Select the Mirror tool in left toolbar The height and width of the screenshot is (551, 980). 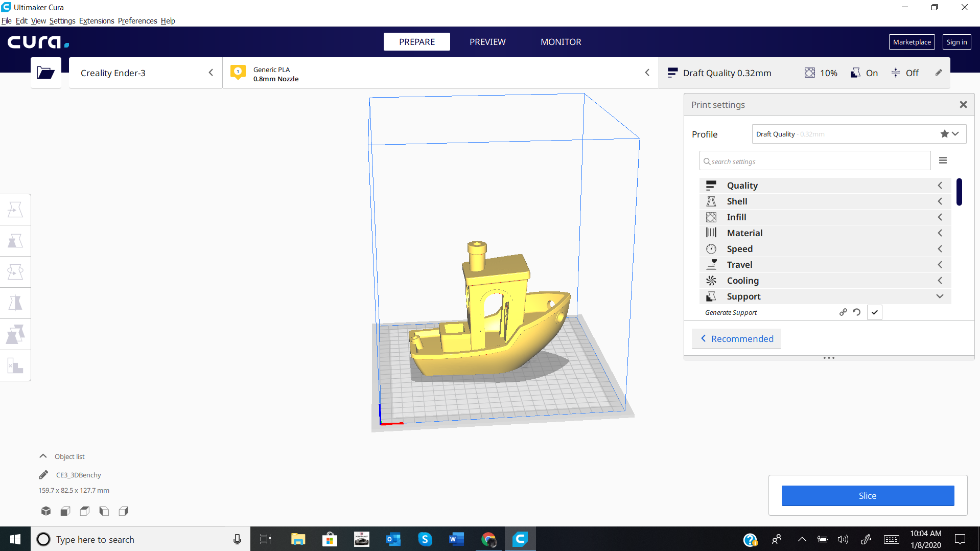click(15, 303)
